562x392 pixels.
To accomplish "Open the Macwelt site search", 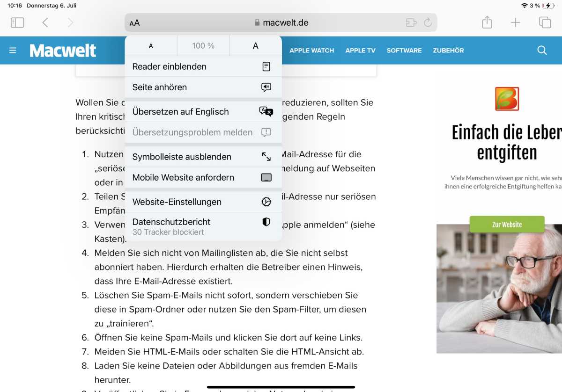I will tap(542, 51).
